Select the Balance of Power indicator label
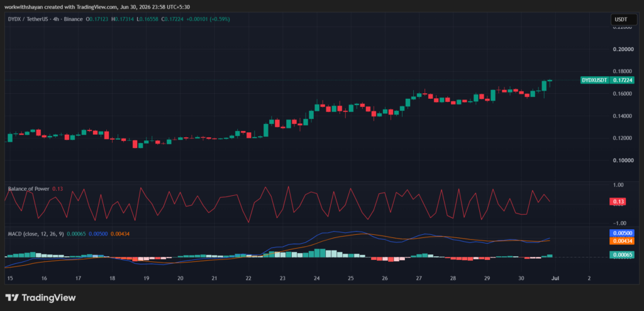 pos(29,189)
